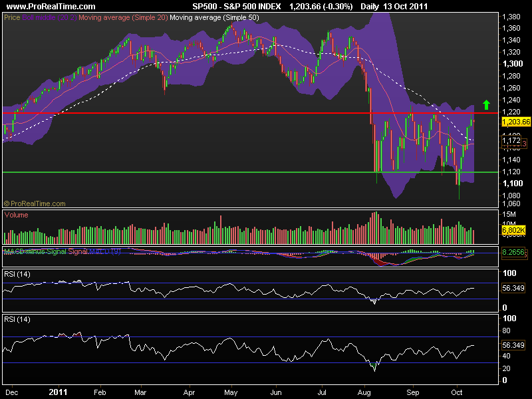Image resolution: width=532 pixels, height=399 pixels.
Task: Click the 13 Oct 2011 date
Action: click(406, 7)
